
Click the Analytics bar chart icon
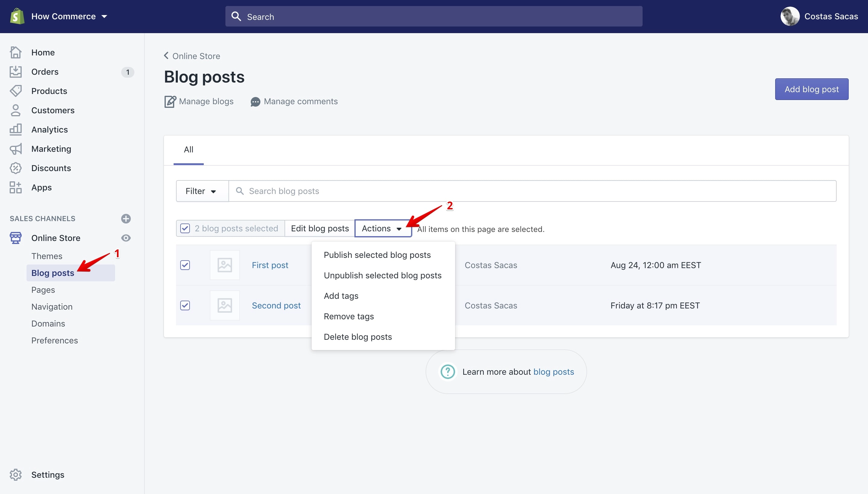pos(16,129)
